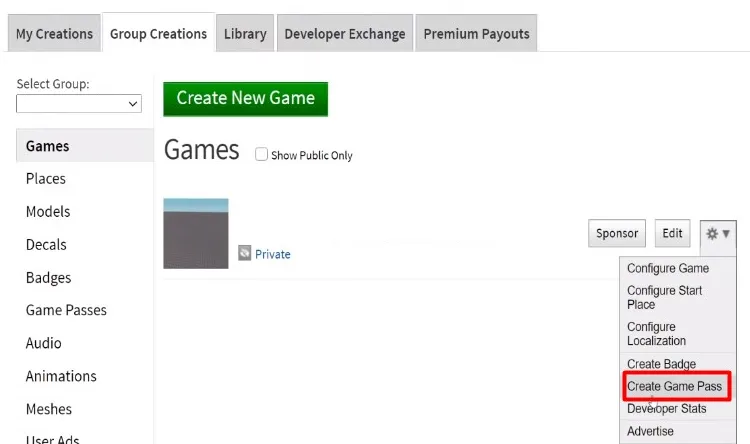Open the game thumbnail image
Image resolution: width=750 pixels, height=444 pixels.
(196, 233)
